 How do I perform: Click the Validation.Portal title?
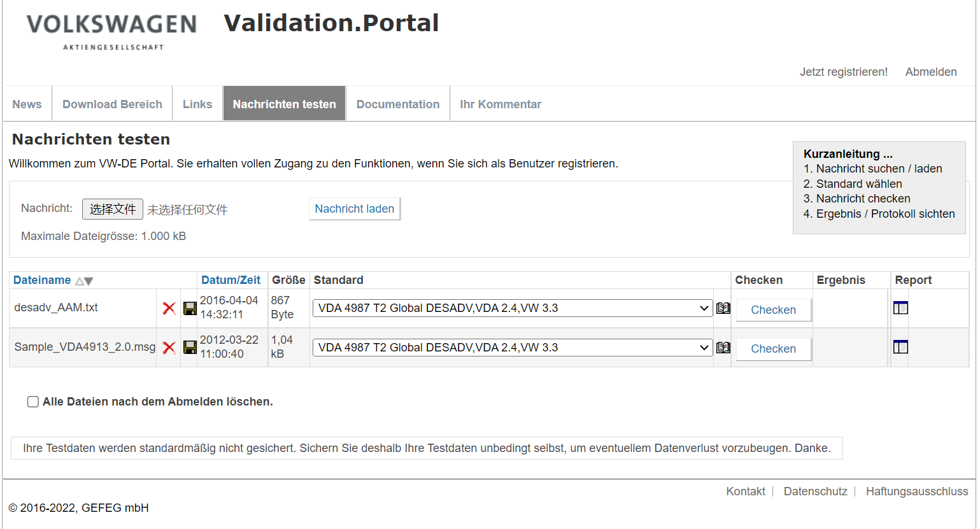click(331, 23)
